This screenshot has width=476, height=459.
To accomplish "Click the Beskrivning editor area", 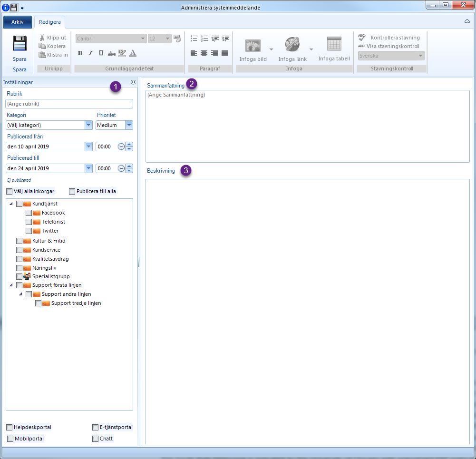I will pos(308,312).
